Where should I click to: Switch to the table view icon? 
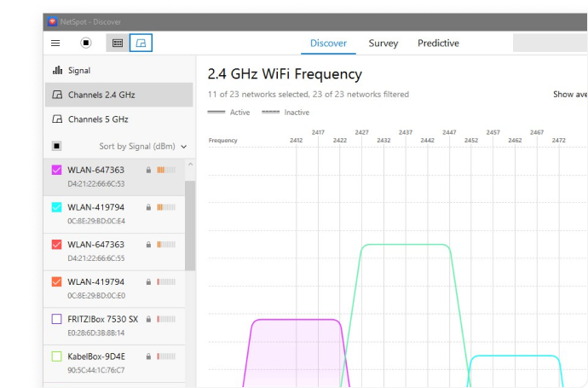tap(118, 43)
